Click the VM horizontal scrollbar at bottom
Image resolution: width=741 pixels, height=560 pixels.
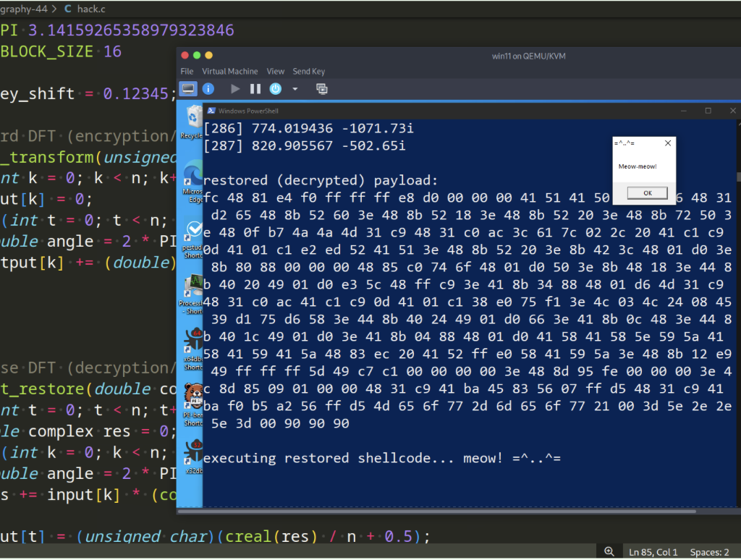[436, 511]
